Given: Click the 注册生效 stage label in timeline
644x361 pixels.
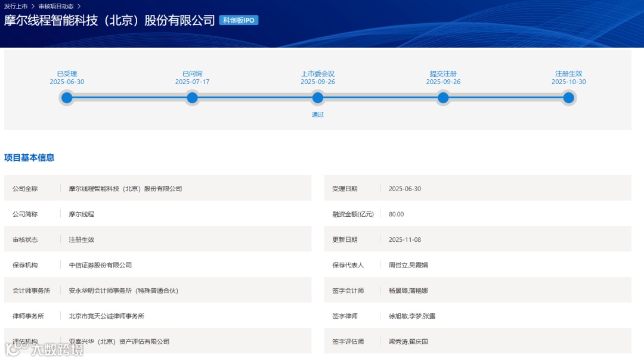Looking at the screenshot, I should (568, 73).
